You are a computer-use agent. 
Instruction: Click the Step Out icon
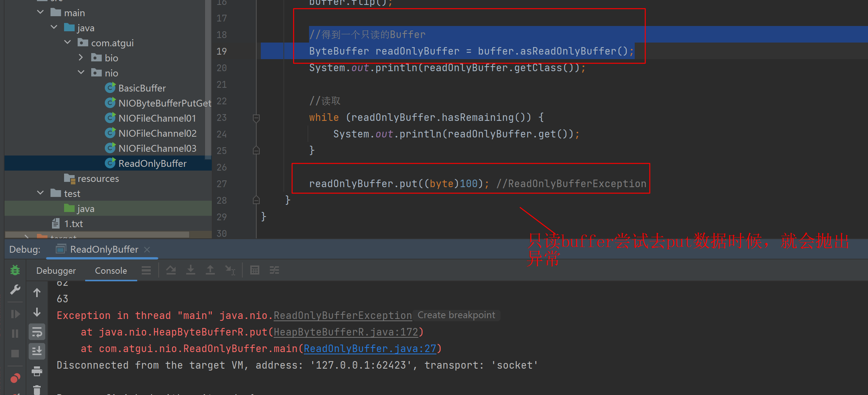pyautogui.click(x=210, y=270)
